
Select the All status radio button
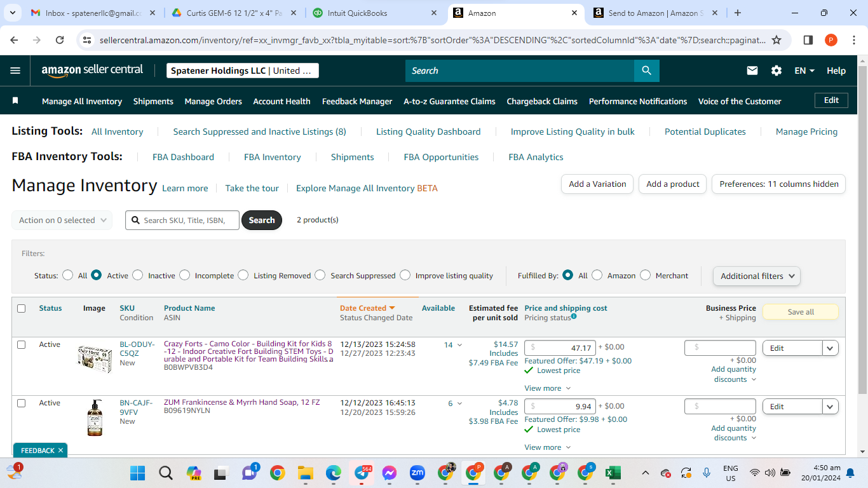[x=68, y=275]
